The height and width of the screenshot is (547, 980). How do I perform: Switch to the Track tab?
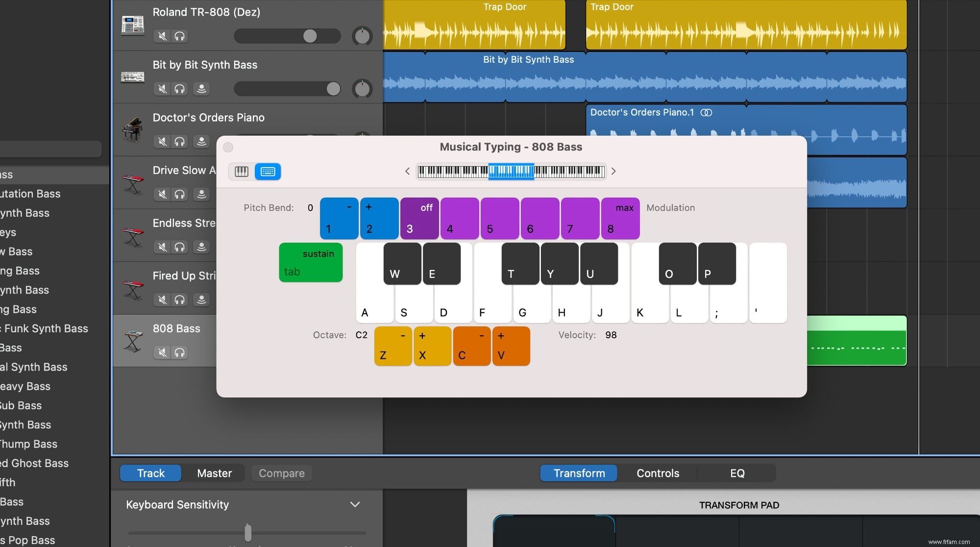[x=150, y=473]
